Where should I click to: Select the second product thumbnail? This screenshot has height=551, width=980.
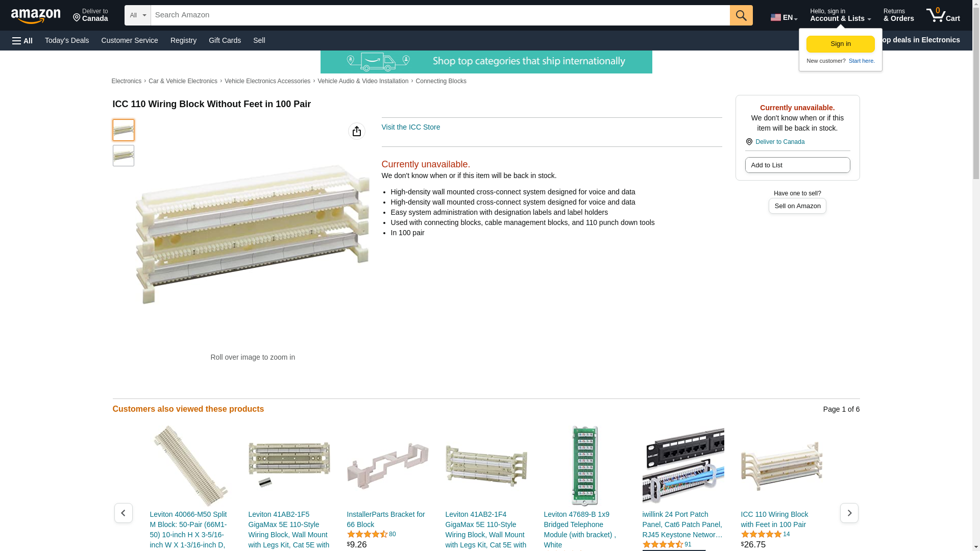pyautogui.click(x=124, y=156)
